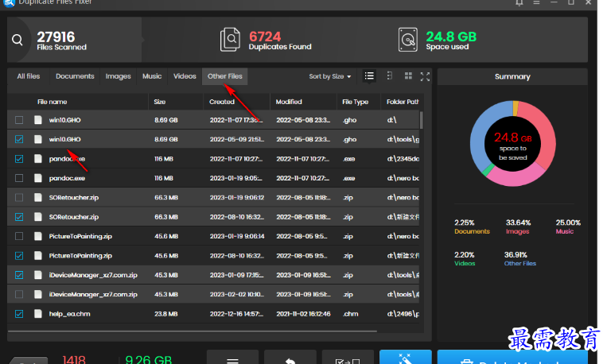The image size is (607, 364).
Task: Click file icon of PictureToPainting.zip created 2022-08-10
Action: coord(38,256)
